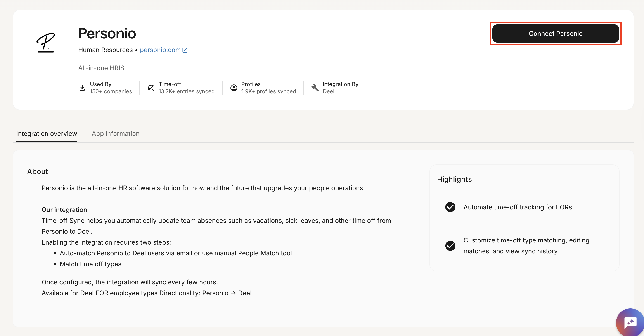The image size is (644, 336).
Task: Click the Our integration subheading
Action: click(64, 210)
